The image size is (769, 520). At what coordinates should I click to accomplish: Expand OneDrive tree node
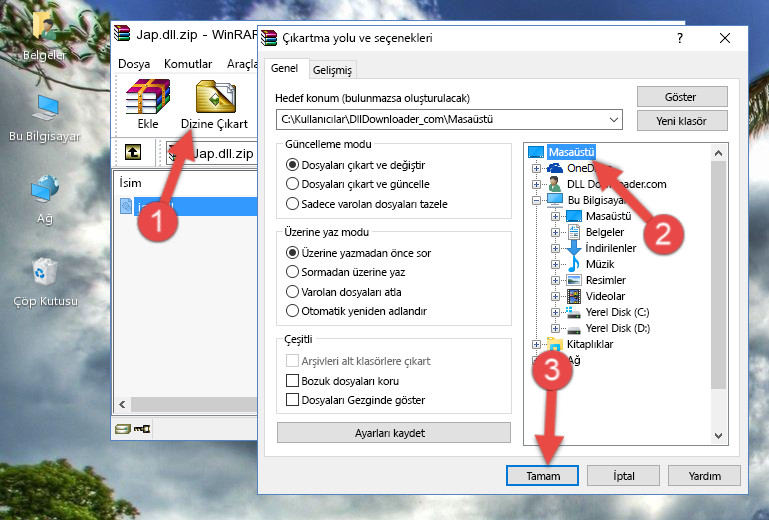pos(536,168)
